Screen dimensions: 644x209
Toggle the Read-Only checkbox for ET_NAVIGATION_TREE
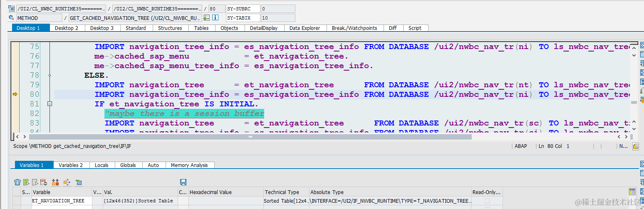pos(487,201)
